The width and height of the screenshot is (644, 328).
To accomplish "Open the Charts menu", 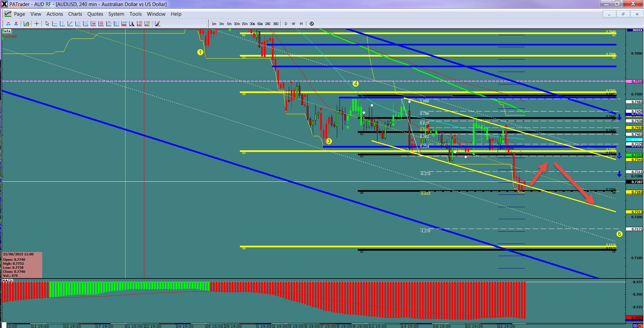I will click(x=75, y=14).
